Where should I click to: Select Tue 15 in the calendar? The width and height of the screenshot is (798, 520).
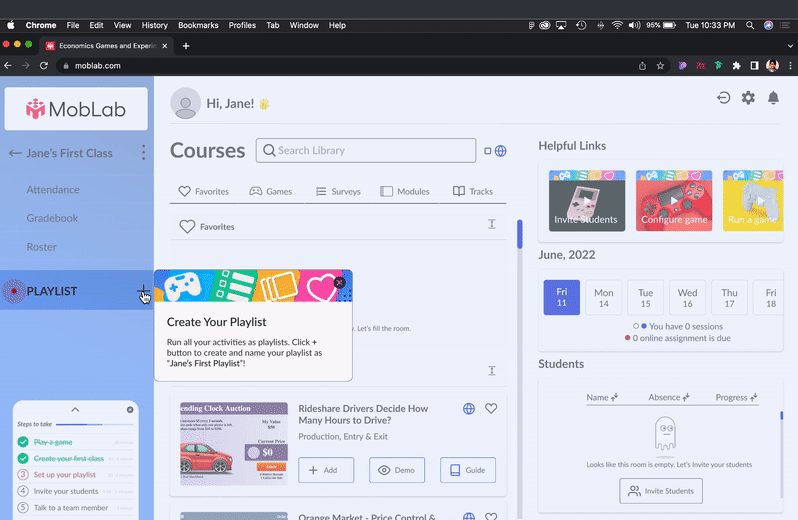645,297
